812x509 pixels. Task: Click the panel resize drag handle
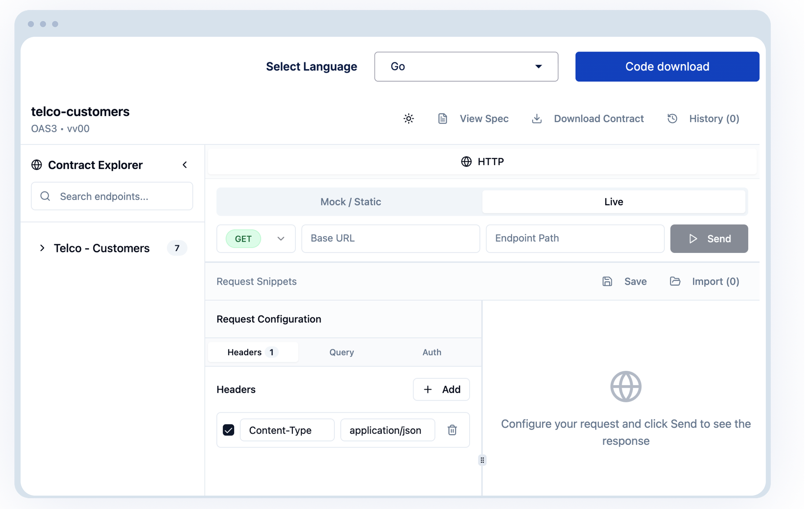pyautogui.click(x=482, y=460)
